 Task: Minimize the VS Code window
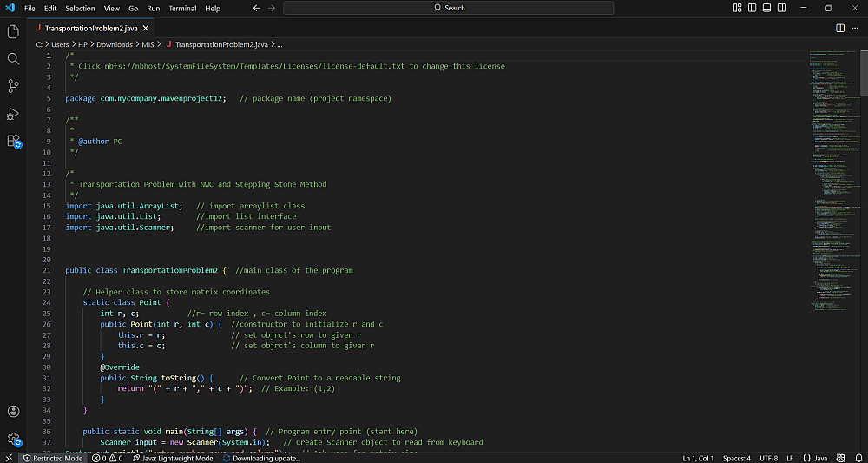tap(803, 8)
